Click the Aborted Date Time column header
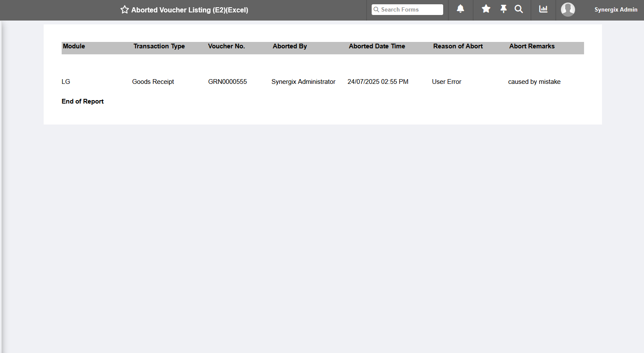Viewport: 644px width, 353px height. point(377,46)
